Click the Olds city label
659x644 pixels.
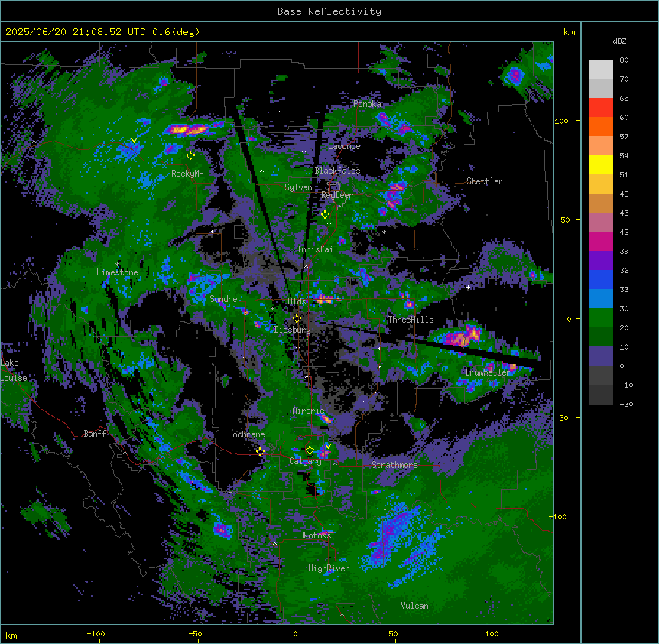click(297, 301)
